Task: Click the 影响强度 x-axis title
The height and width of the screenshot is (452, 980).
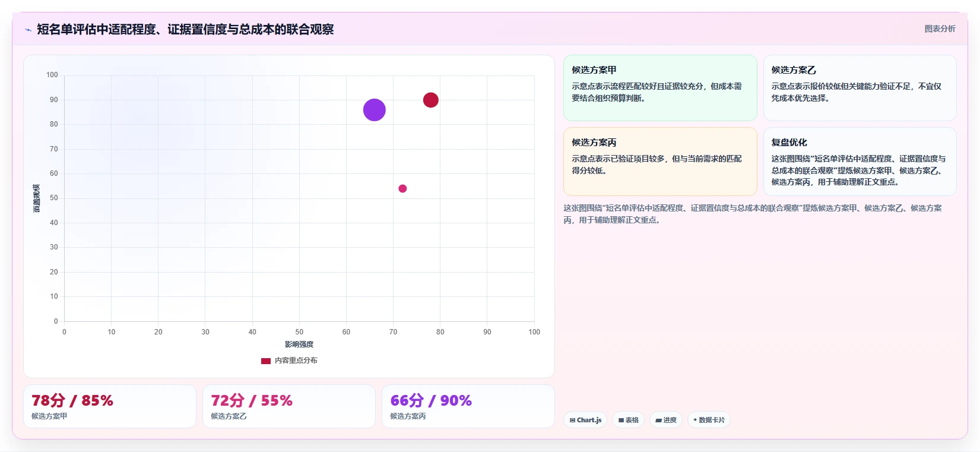Action: (x=299, y=344)
